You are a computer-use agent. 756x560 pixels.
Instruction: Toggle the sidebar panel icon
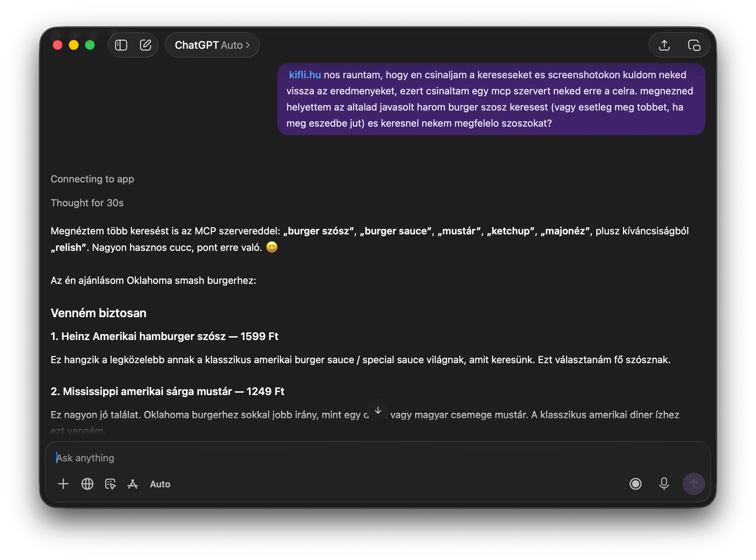(121, 45)
